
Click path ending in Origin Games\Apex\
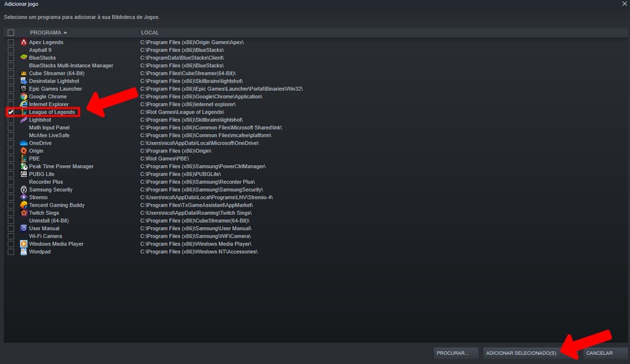point(191,42)
